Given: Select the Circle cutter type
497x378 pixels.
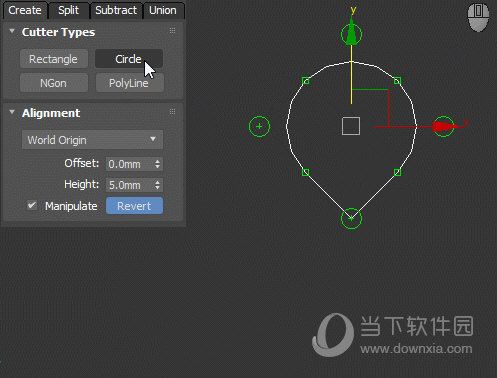Looking at the screenshot, I should coord(129,59).
